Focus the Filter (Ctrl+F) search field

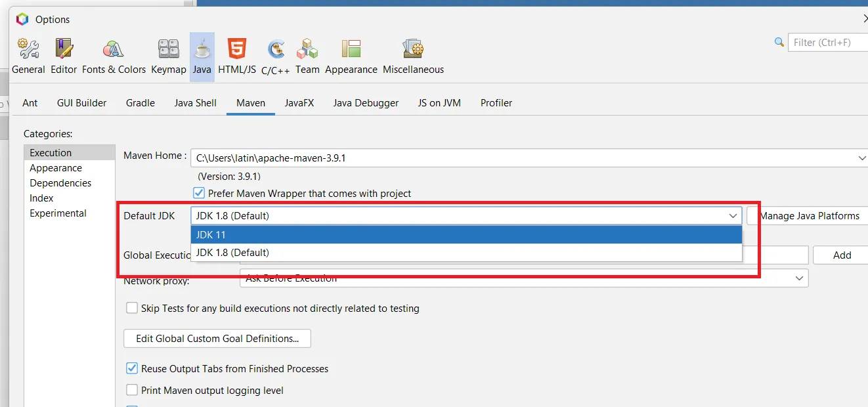click(x=828, y=42)
